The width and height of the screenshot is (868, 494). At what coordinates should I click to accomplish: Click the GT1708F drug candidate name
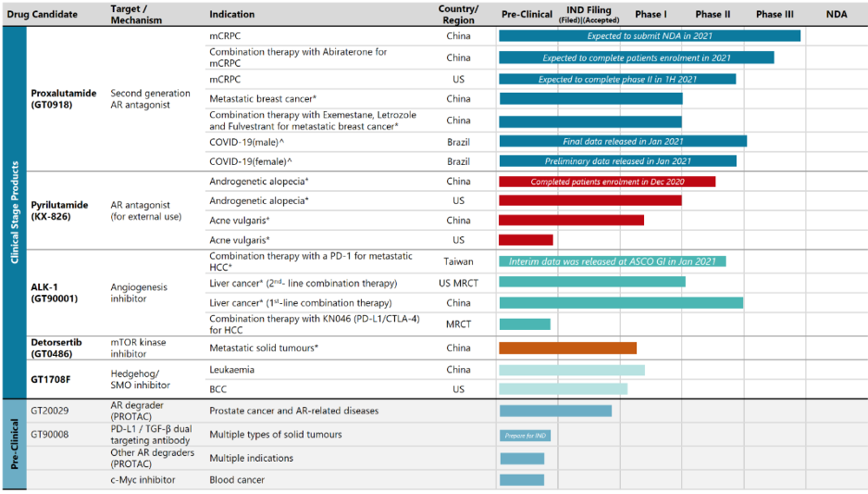50,379
